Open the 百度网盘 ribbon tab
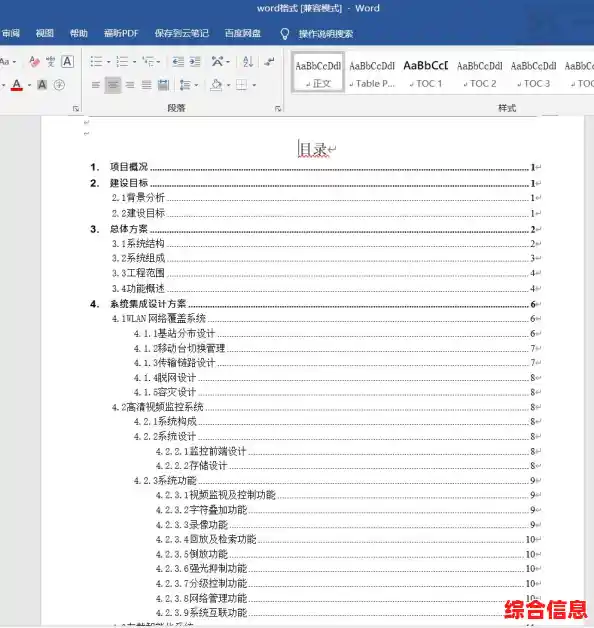 (243, 33)
